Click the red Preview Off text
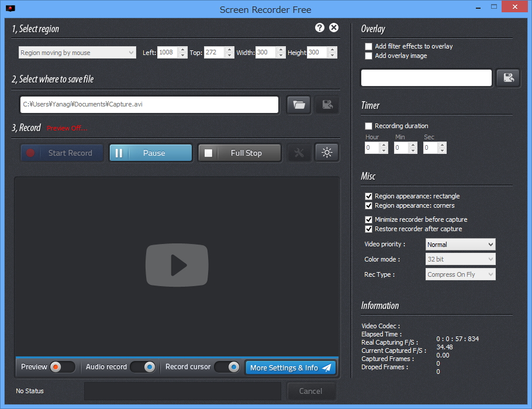Viewport: 532px width, 409px height. coord(67,128)
